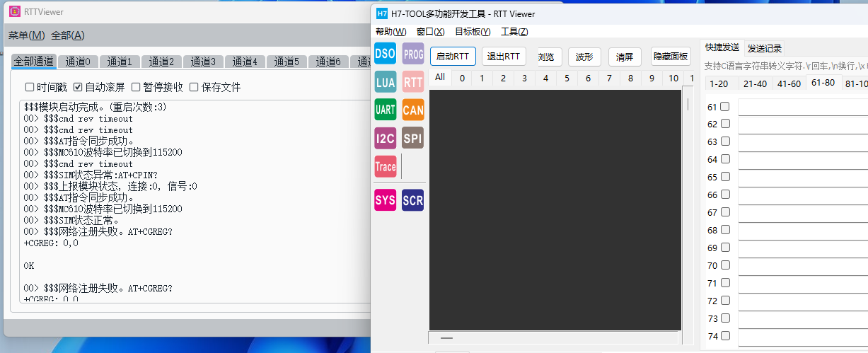Open the I2C tool
The image size is (868, 353).
[x=386, y=138]
